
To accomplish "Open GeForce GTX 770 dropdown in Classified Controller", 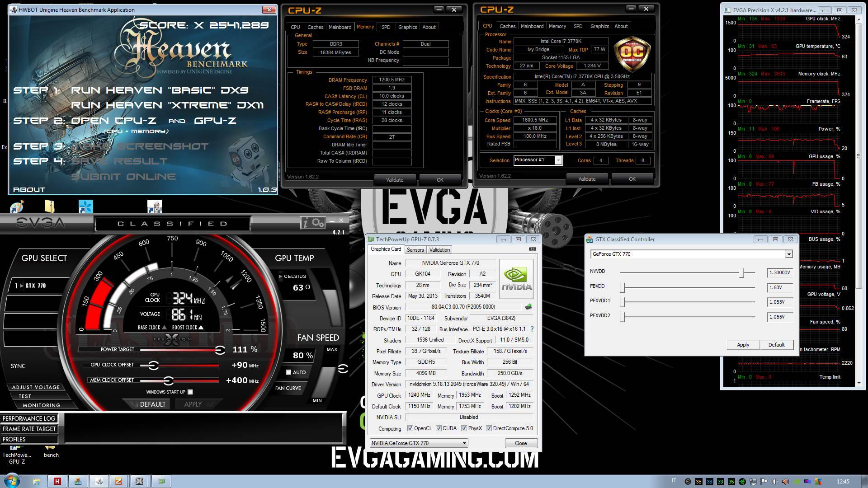I will coord(691,254).
